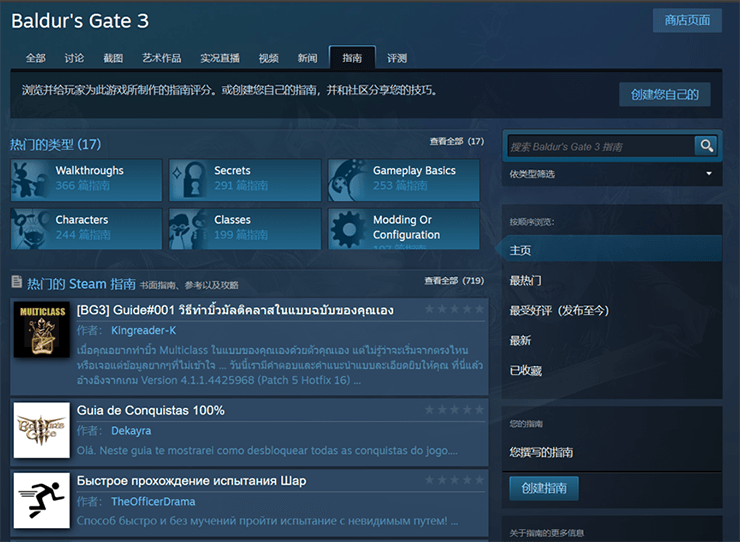Click the 创建您自己的 button
Image resolution: width=740 pixels, height=542 pixels.
(665, 94)
